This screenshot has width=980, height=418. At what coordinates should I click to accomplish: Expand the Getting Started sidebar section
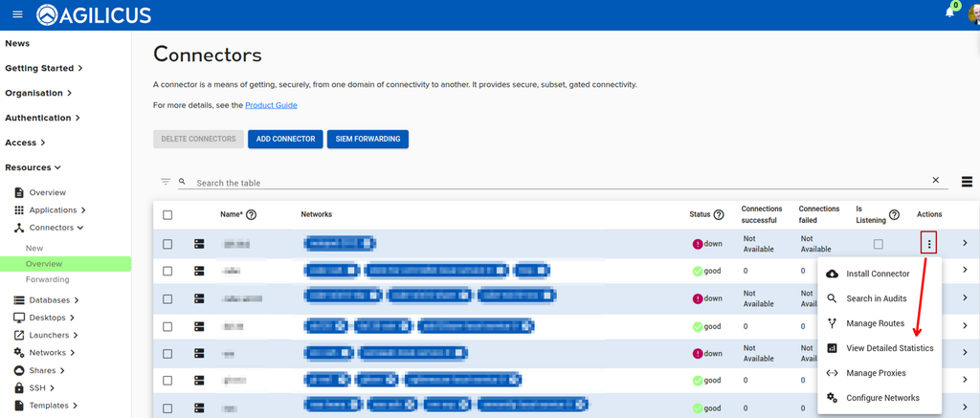(x=44, y=68)
